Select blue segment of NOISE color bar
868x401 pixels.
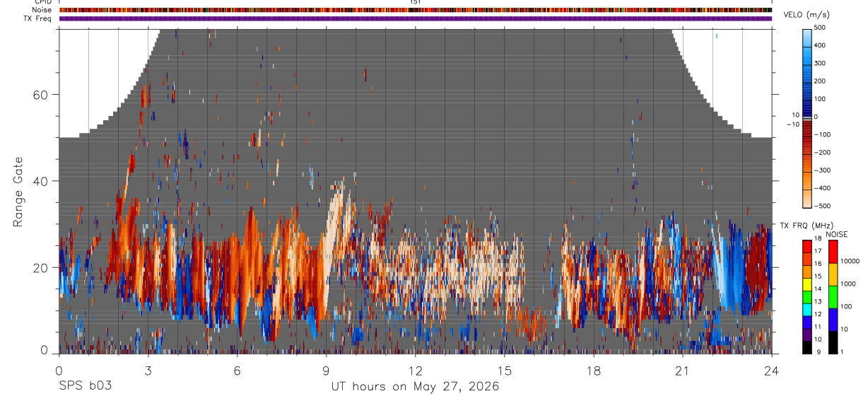click(x=833, y=320)
